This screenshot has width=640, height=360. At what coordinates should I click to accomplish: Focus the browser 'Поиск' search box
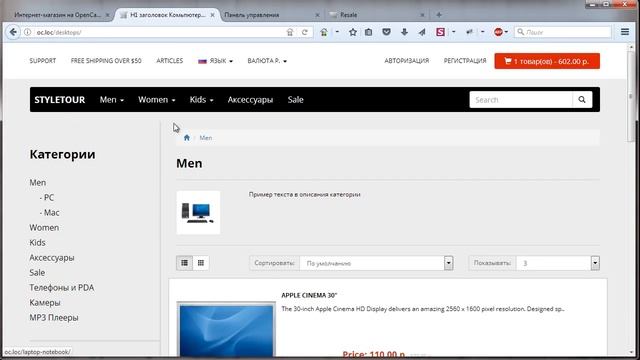click(562, 32)
